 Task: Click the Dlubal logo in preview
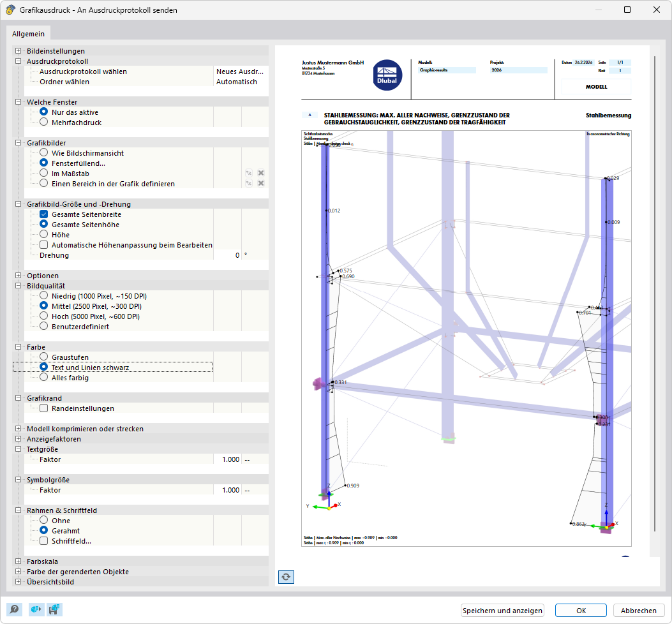387,75
